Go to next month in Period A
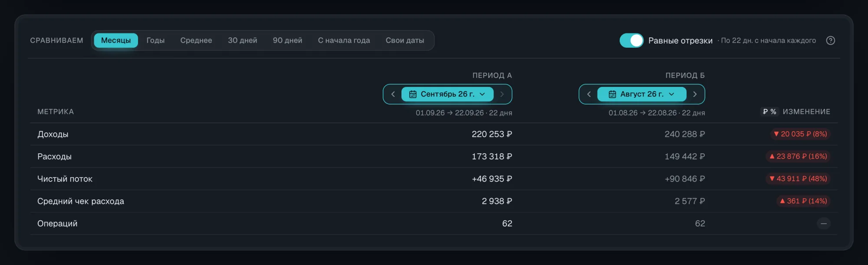 coord(502,94)
